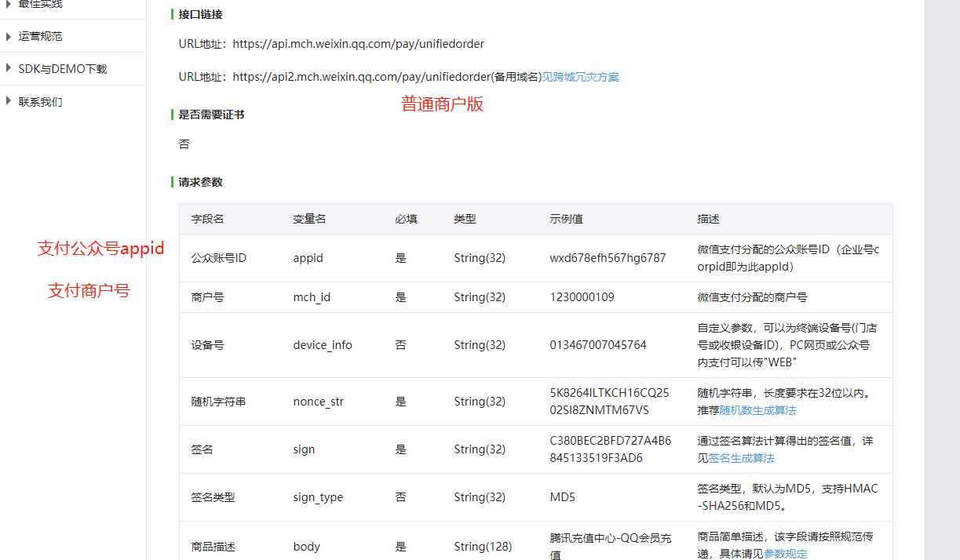Click the appid variable name cell
This screenshot has width=960, height=560.
[x=308, y=258]
